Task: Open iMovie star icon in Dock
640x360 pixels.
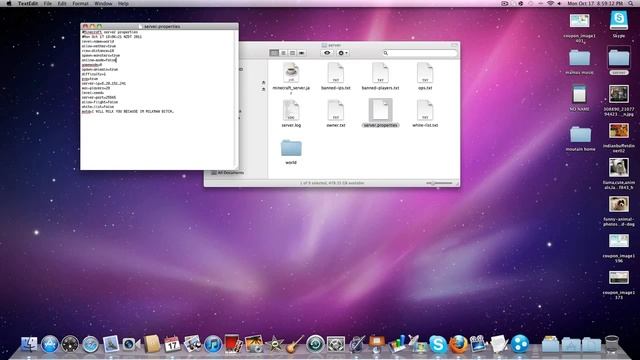Action: point(274,344)
